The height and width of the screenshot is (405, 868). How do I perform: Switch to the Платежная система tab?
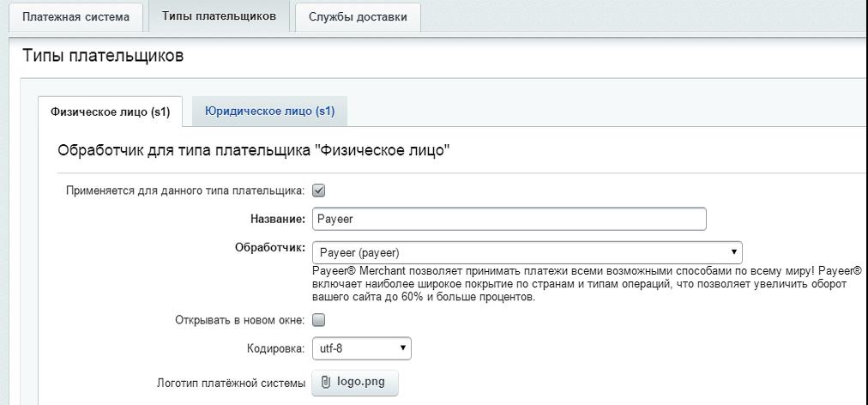[x=75, y=17]
